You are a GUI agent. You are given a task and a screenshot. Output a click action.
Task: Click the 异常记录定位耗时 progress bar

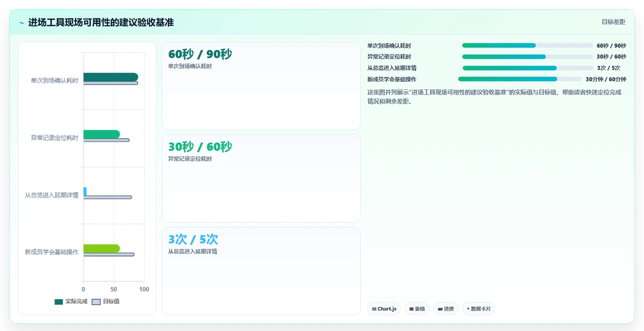[528, 57]
